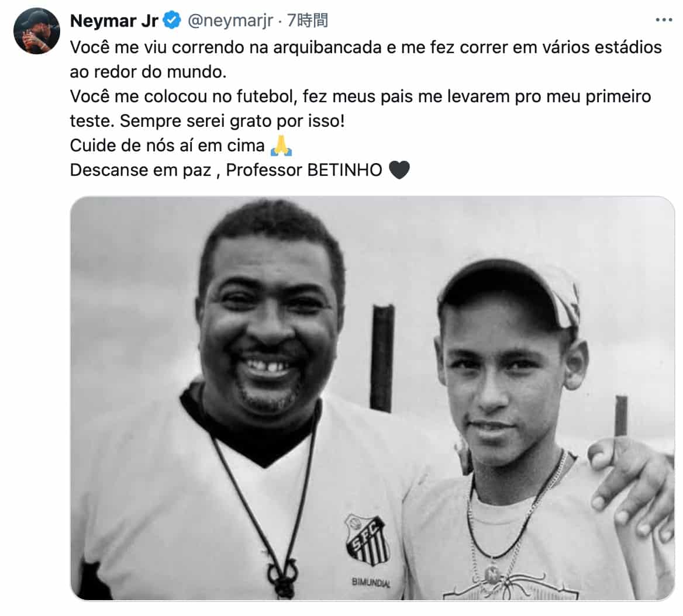The height and width of the screenshot is (616, 683).
Task: Click the BIMUNDIAL text on the shirt
Action: pos(371,583)
